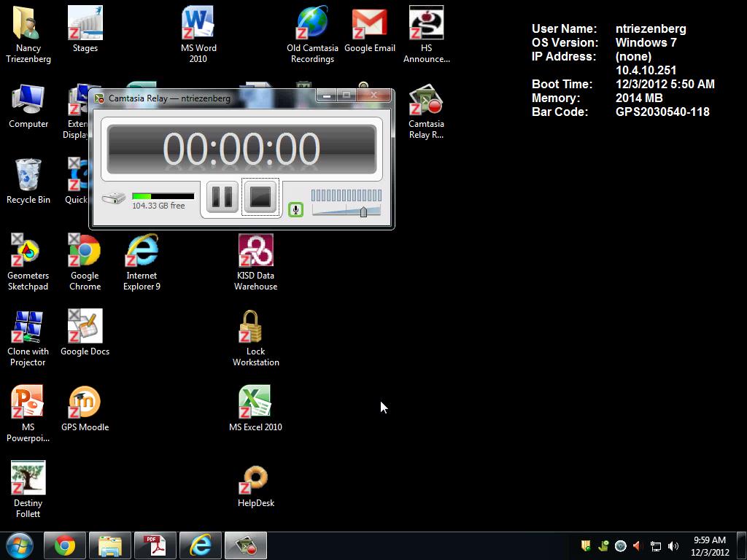
Task: Open Windows Explorer from the taskbar
Action: tap(110, 545)
